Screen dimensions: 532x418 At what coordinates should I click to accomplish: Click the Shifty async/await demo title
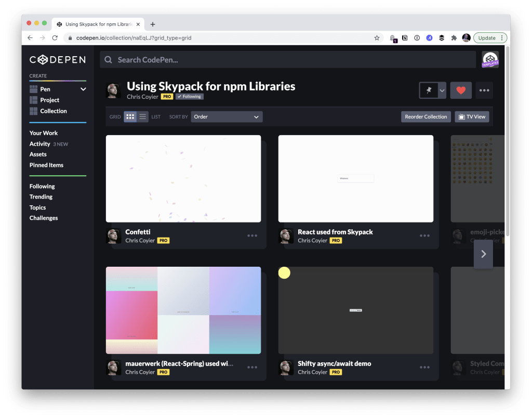click(334, 363)
